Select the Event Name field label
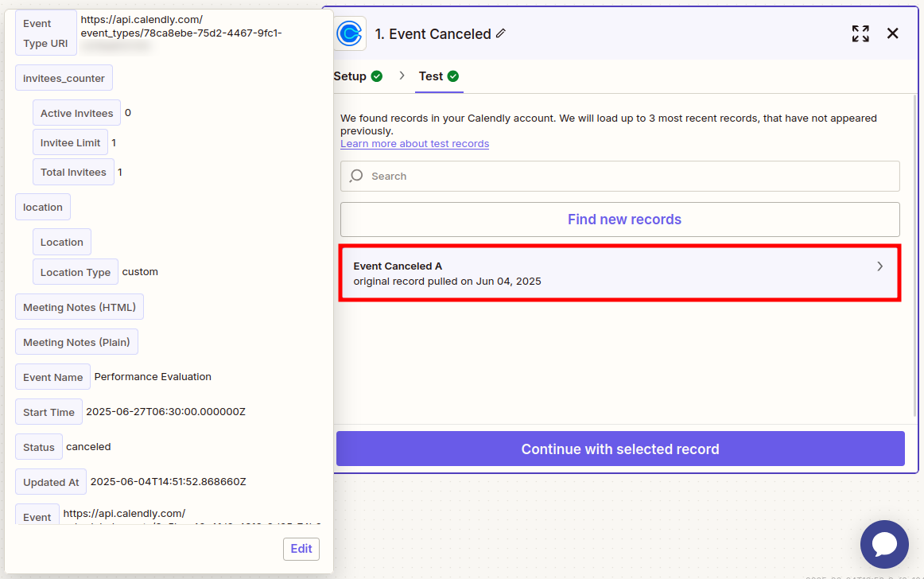 [x=52, y=377]
